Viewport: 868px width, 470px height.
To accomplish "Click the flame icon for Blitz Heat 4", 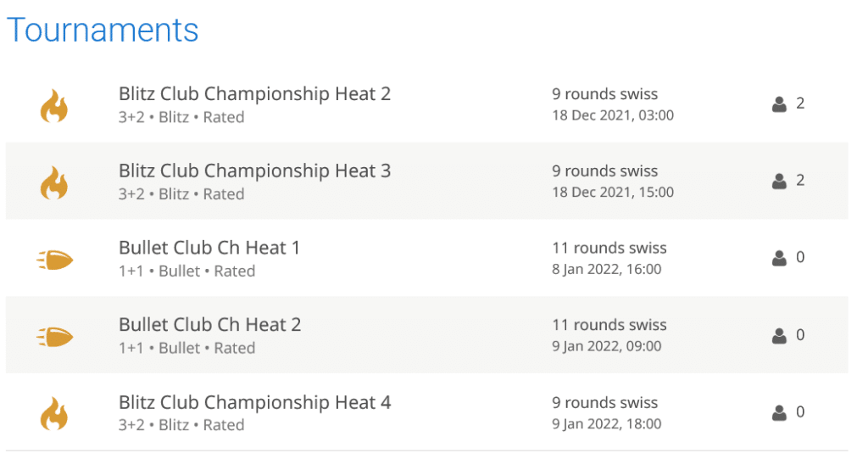I will (x=54, y=414).
